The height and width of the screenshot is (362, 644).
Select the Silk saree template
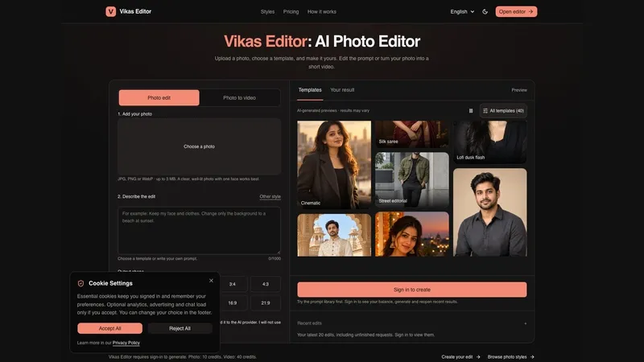[x=412, y=134]
